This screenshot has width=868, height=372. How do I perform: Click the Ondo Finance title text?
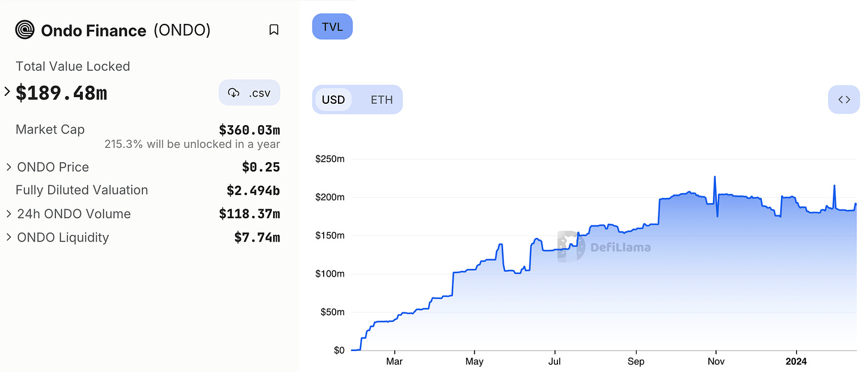[94, 30]
